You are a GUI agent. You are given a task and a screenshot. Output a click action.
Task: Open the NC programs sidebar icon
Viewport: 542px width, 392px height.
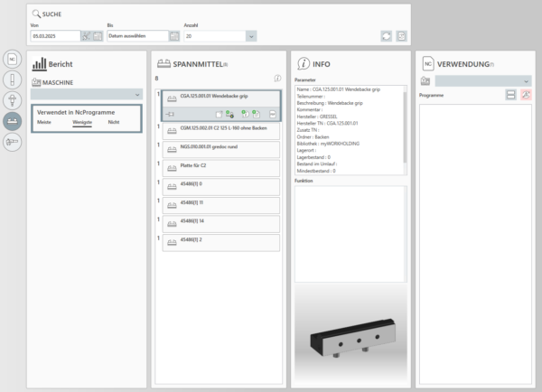13,58
